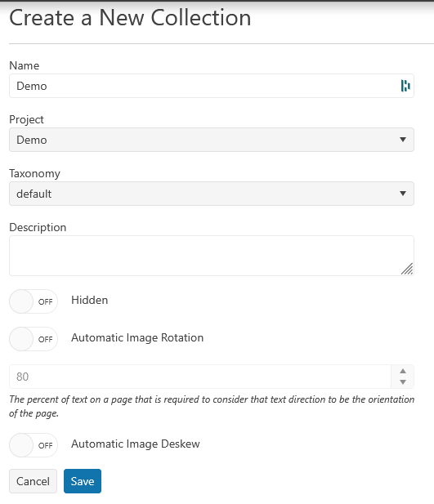
Task: Turn on Automatic Image Deskew toggle
Action: 34,445
